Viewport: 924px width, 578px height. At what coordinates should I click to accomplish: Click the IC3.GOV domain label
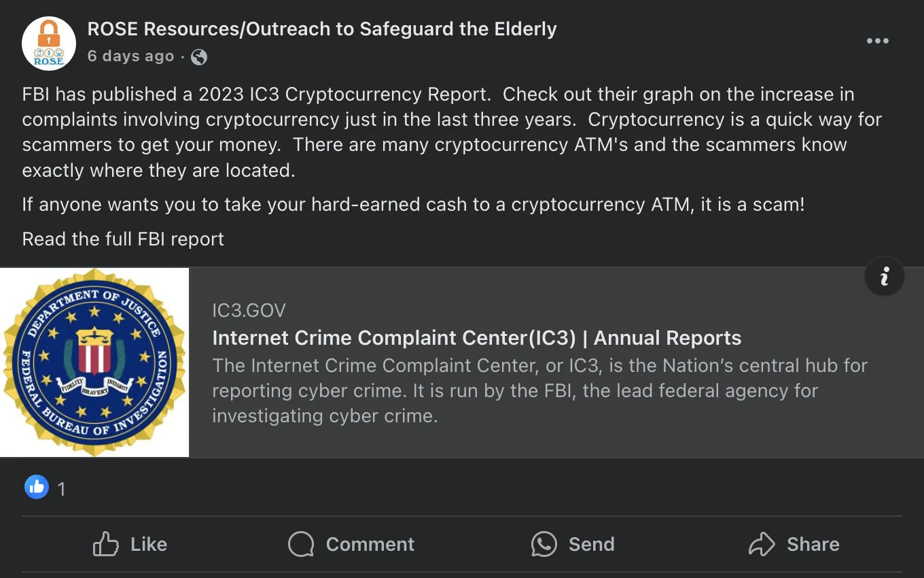(249, 311)
